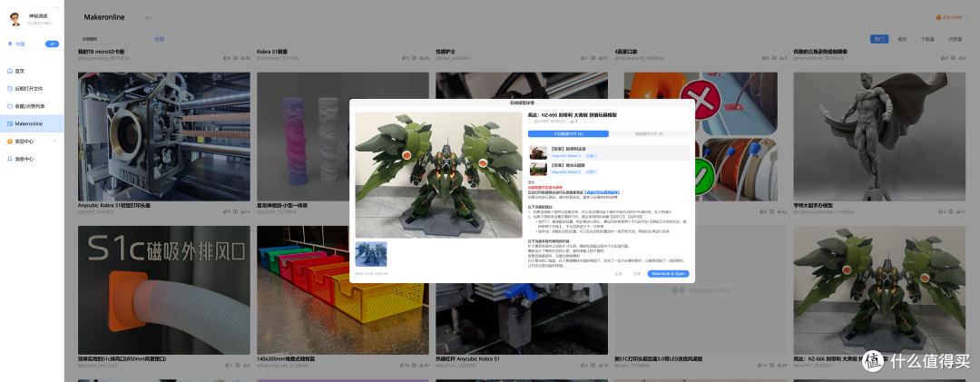Viewport: 980px width, 382px height.
Task: Click author @bigovereasy_4575819
Action: [x=103, y=58]
